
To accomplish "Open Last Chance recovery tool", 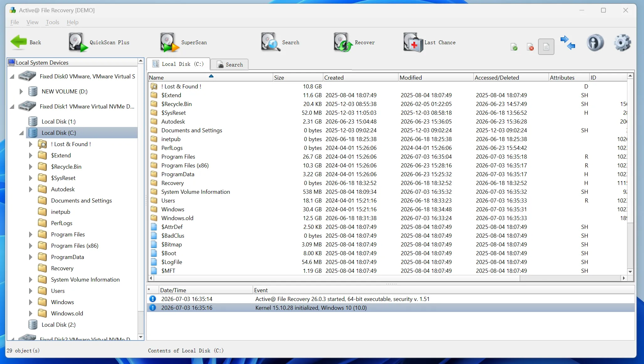I will click(x=429, y=42).
